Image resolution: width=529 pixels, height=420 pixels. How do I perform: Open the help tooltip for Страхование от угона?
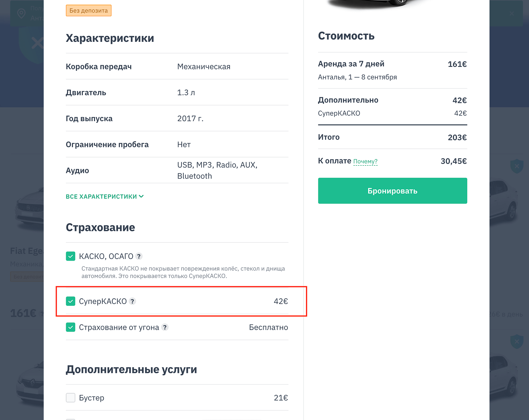tap(165, 327)
